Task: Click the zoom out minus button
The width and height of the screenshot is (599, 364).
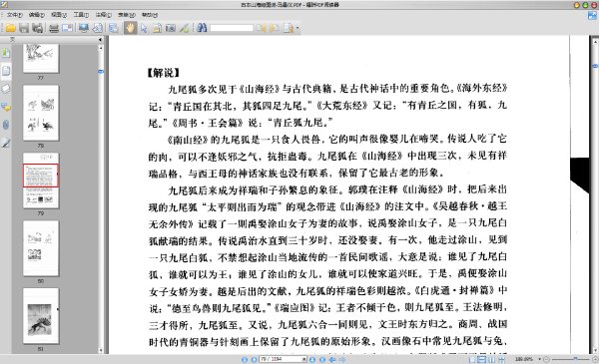Action: pyautogui.click(x=547, y=359)
